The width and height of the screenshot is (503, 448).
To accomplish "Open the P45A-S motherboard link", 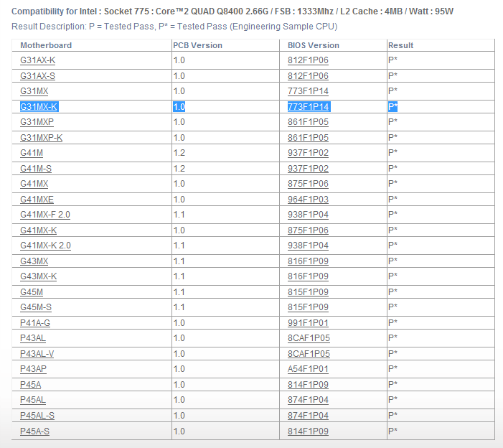I will tap(34, 431).
